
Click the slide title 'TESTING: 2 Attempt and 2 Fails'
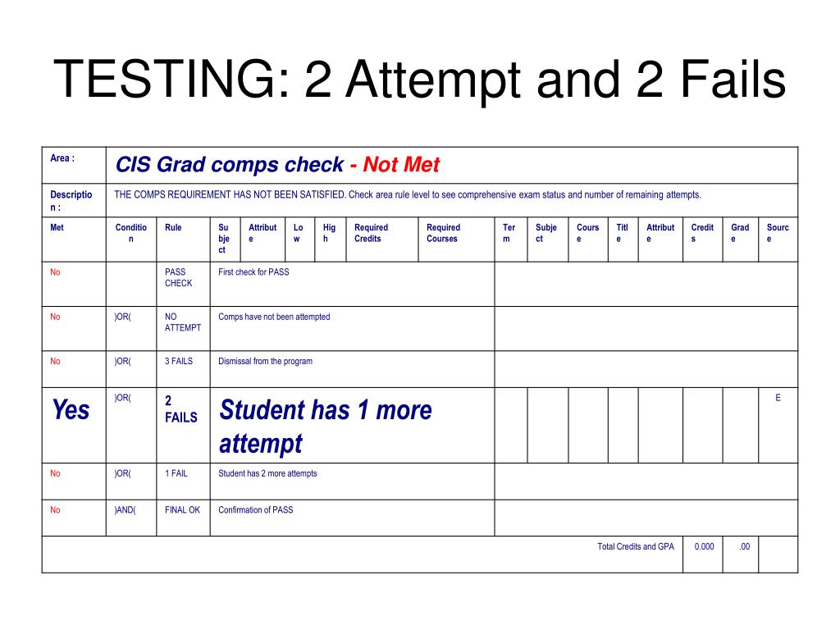click(419, 80)
